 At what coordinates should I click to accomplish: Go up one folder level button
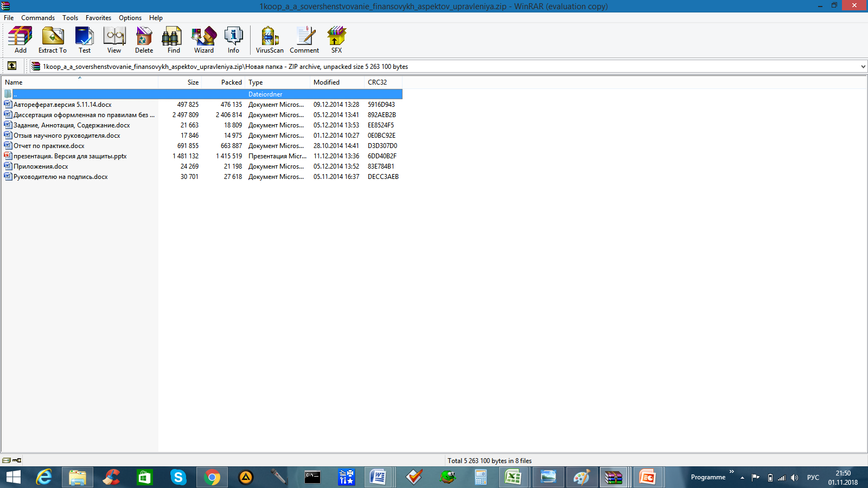tap(12, 66)
